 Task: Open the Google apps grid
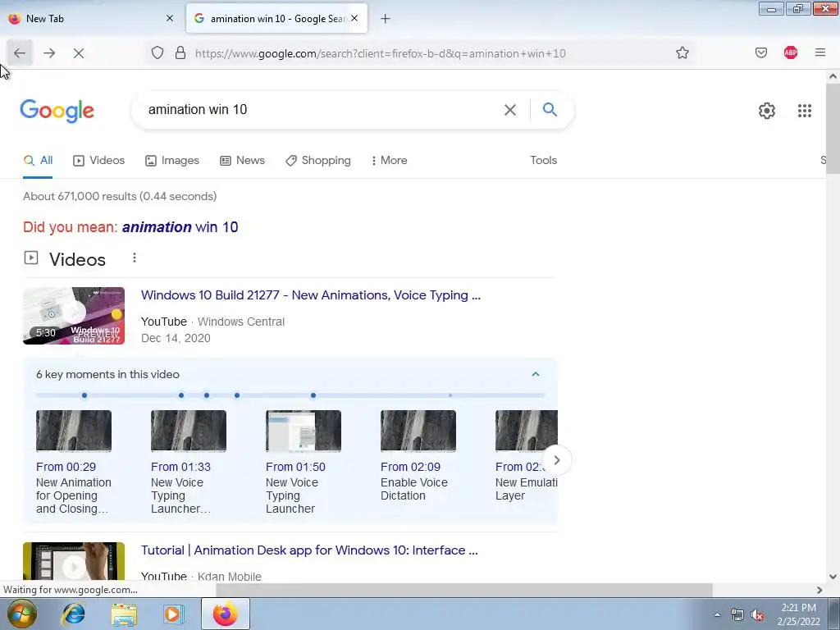coord(804,111)
